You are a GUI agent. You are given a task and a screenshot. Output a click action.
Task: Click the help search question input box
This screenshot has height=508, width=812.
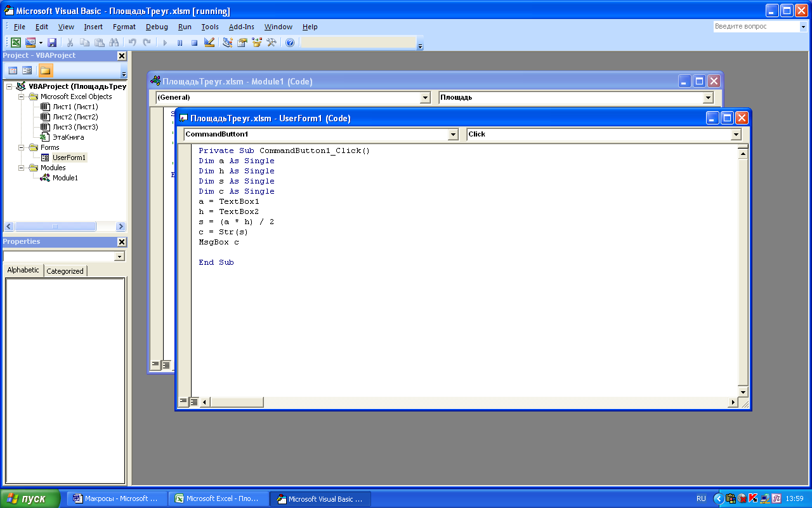coord(755,27)
